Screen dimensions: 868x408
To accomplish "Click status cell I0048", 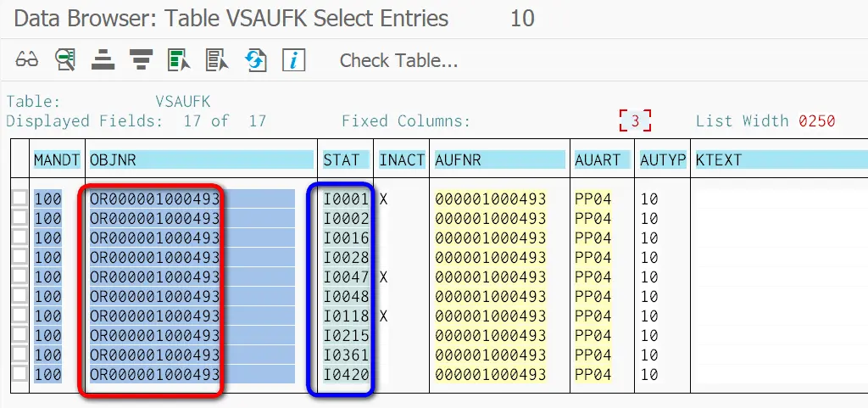I will coord(346,296).
